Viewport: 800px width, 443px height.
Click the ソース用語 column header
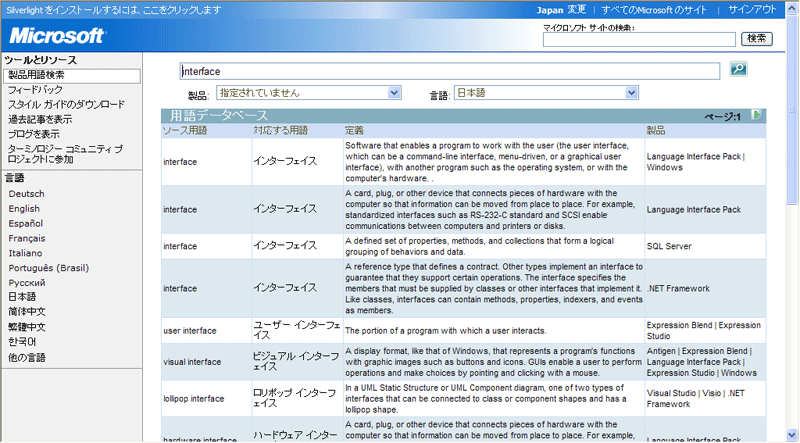(185, 131)
